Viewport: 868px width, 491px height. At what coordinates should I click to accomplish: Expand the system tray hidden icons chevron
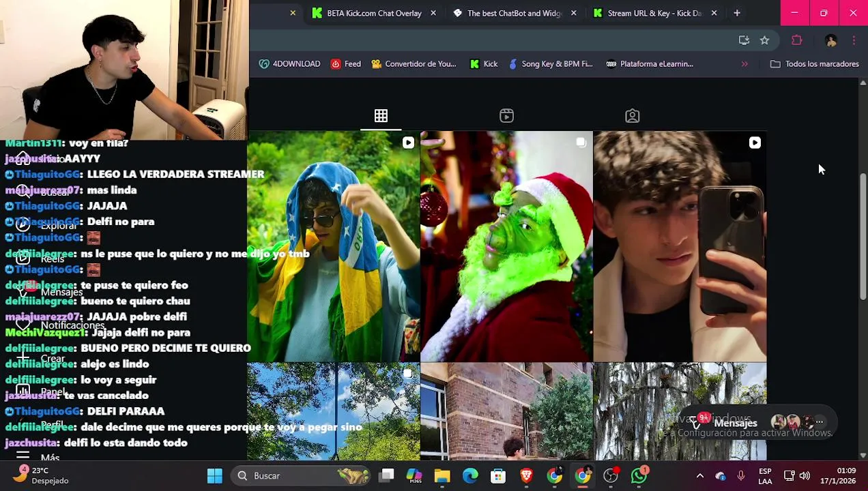pyautogui.click(x=699, y=476)
